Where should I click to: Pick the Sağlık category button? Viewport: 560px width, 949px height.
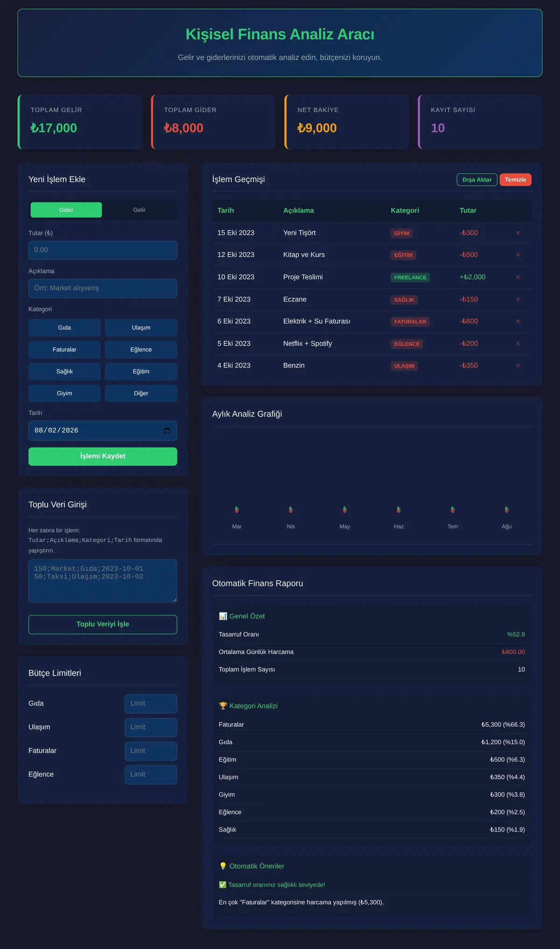tap(64, 372)
